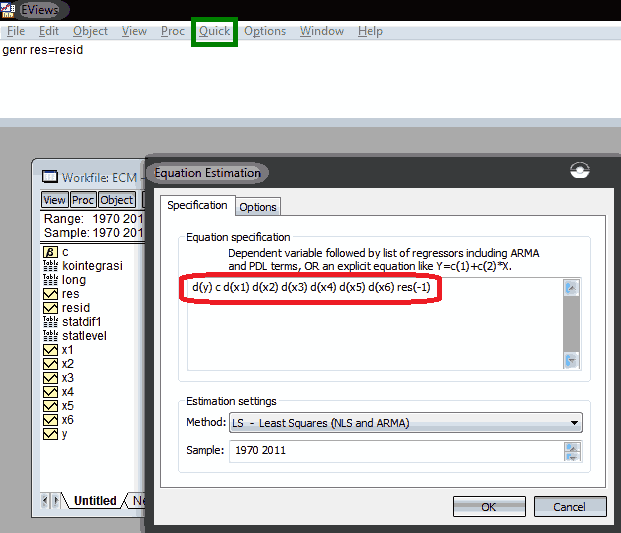Click scroll down arrow of equation box

tap(571, 360)
